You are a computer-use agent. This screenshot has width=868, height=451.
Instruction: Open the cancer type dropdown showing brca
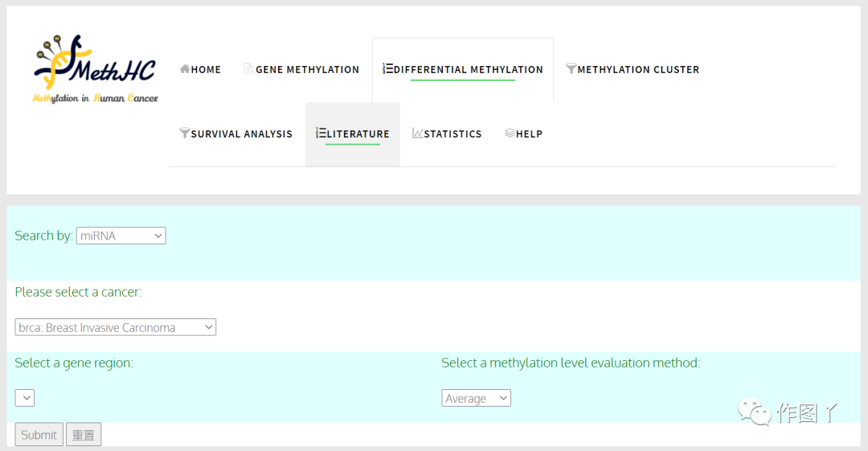116,327
